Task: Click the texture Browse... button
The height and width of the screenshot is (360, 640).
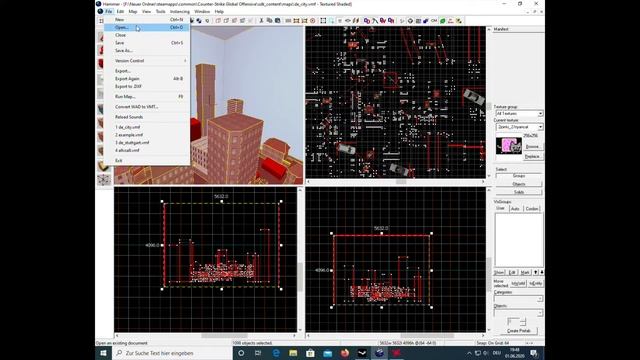Action: coord(533,147)
